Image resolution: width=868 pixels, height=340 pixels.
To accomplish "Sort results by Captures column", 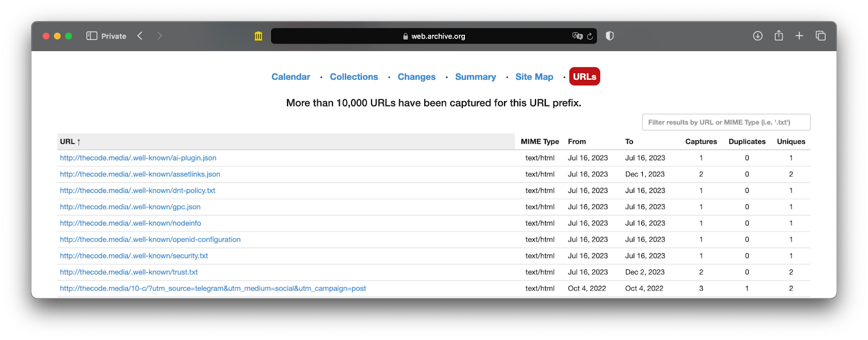I will (x=700, y=142).
